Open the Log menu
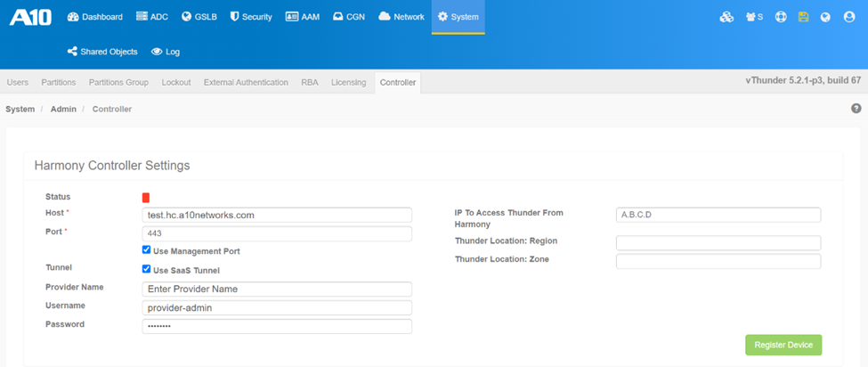The height and width of the screenshot is (367, 868). (166, 52)
